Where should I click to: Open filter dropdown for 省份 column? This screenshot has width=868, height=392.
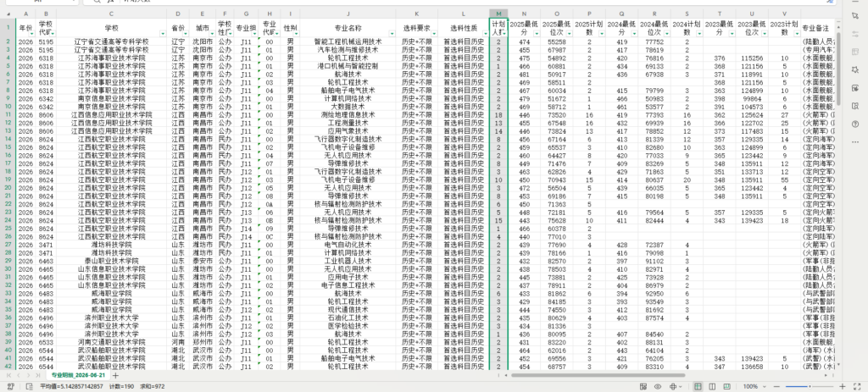click(x=184, y=34)
